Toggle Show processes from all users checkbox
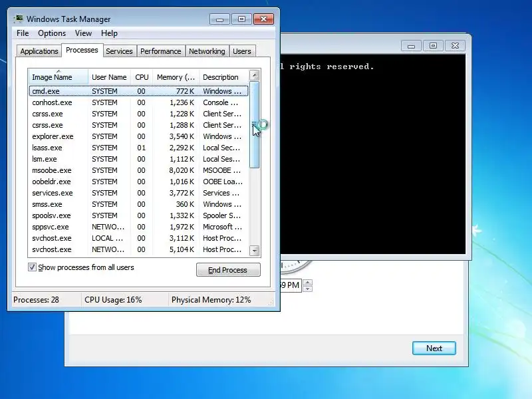This screenshot has height=399, width=532. pyautogui.click(x=32, y=267)
